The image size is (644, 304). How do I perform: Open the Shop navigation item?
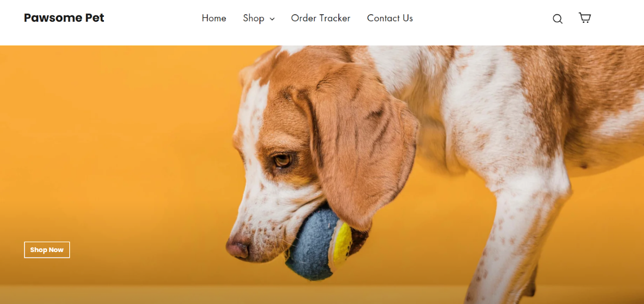[x=259, y=18]
